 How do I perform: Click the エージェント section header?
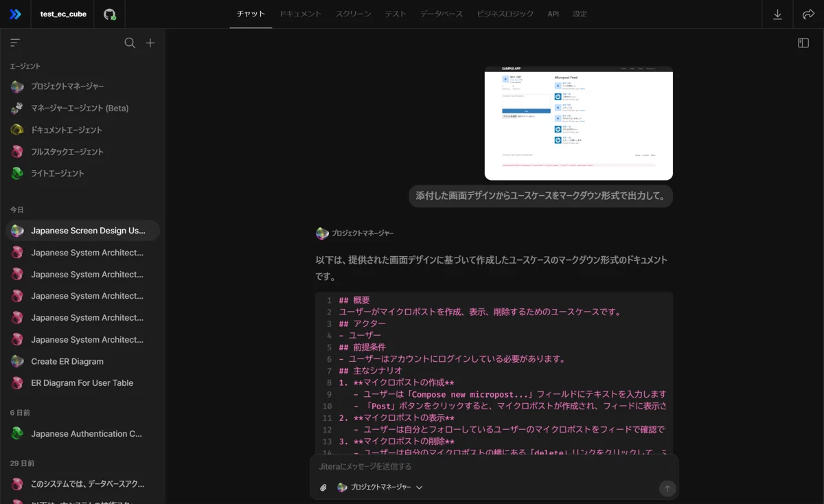(x=25, y=67)
